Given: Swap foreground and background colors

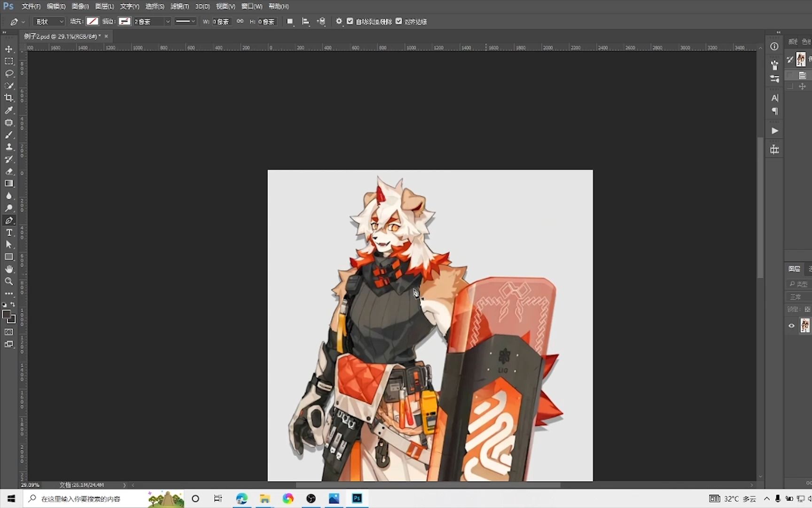Looking at the screenshot, I should pyautogui.click(x=13, y=305).
